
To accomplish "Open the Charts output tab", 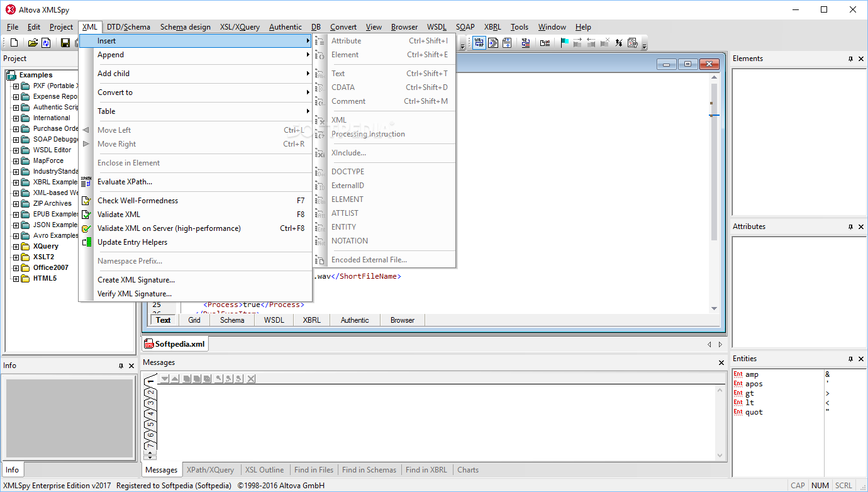I will [468, 470].
